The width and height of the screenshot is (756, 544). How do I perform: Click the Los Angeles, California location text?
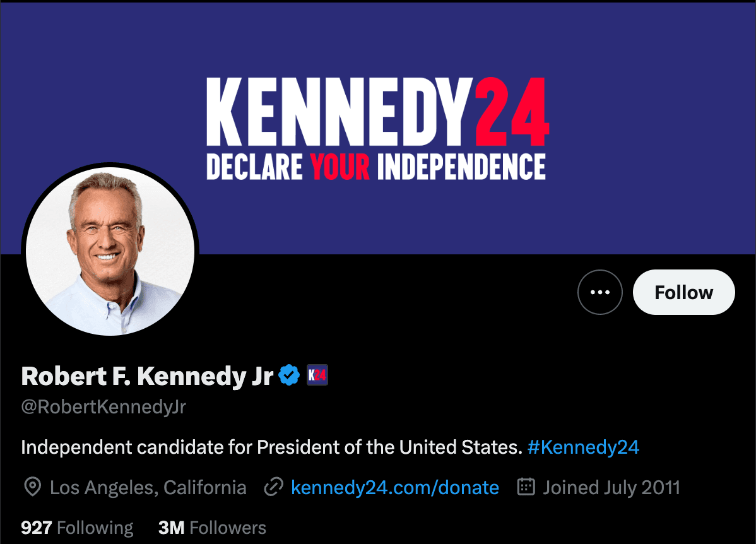tap(148, 487)
